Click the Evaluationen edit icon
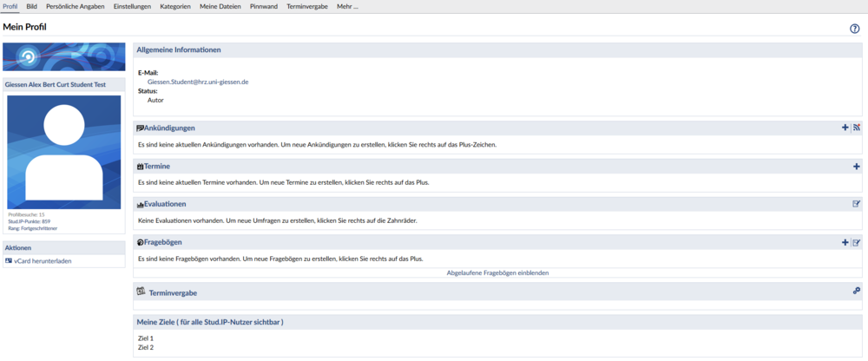868x361 pixels. coord(857,204)
